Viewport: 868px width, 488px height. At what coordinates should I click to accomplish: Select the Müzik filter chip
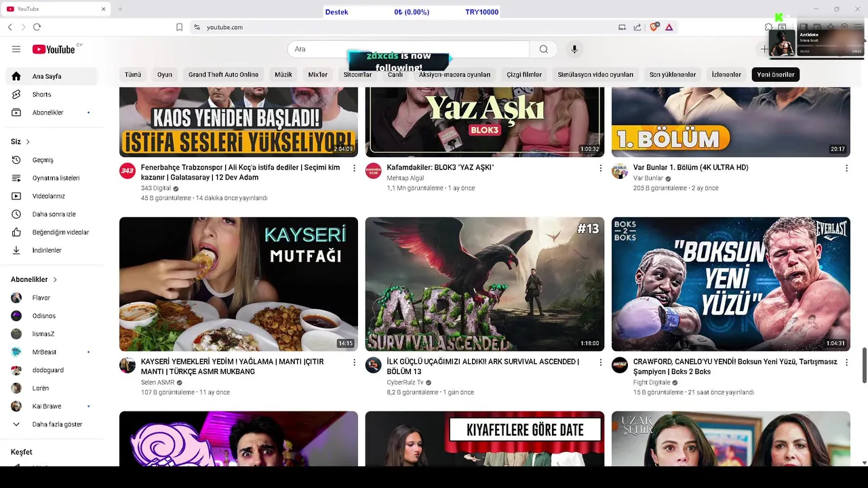283,75
